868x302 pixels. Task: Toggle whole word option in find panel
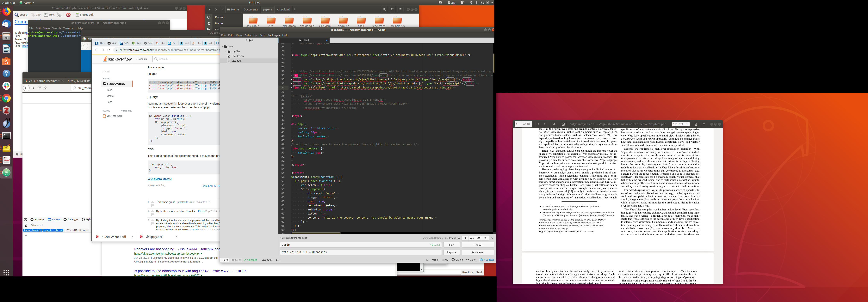[486, 238]
